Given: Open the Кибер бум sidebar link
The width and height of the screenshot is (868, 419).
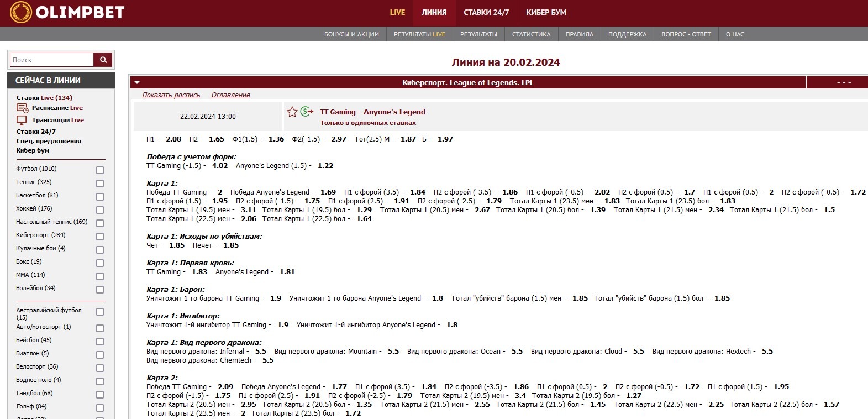Looking at the screenshot, I should pyautogui.click(x=33, y=150).
